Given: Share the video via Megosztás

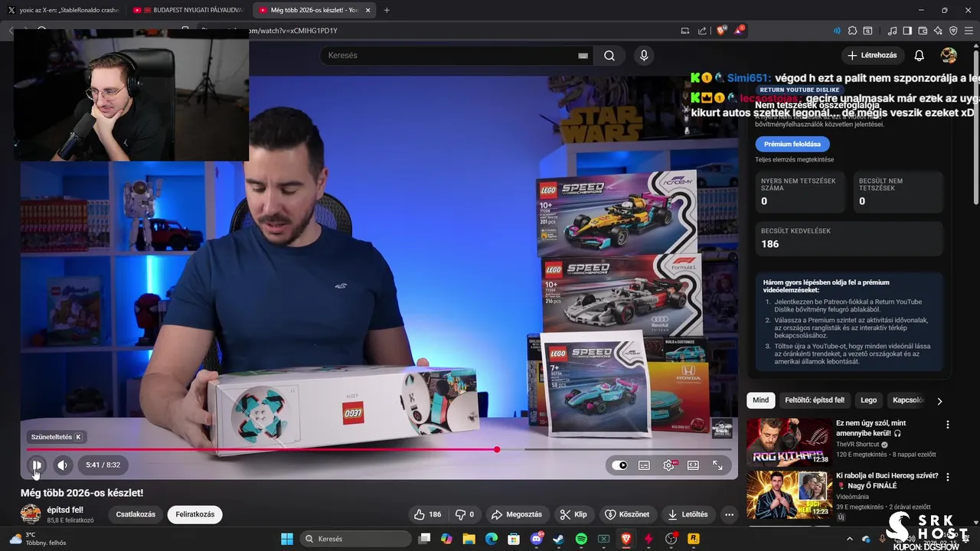Looking at the screenshot, I should click(517, 514).
